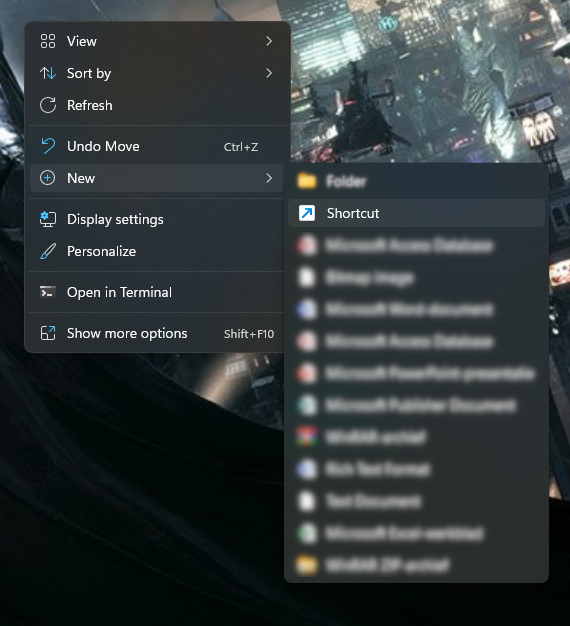Viewport: 570px width, 626px height.
Task: Select the Refresh menu entry
Action: pyautogui.click(x=156, y=105)
